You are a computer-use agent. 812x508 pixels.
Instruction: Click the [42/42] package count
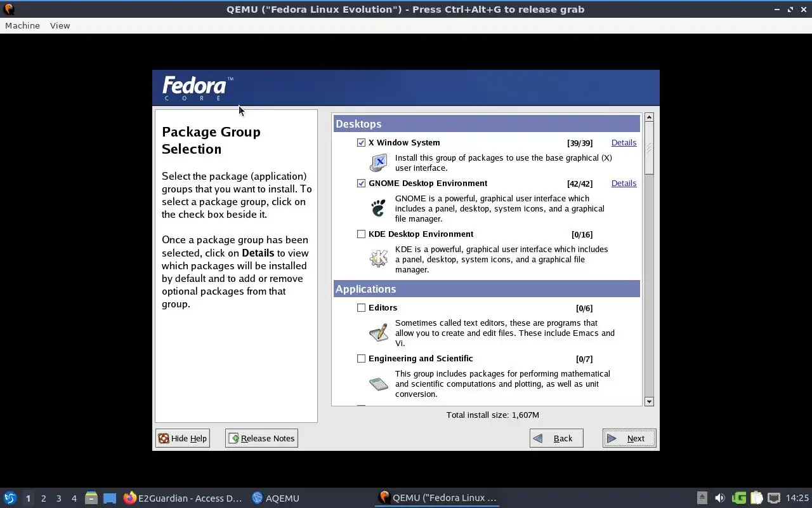580,184
